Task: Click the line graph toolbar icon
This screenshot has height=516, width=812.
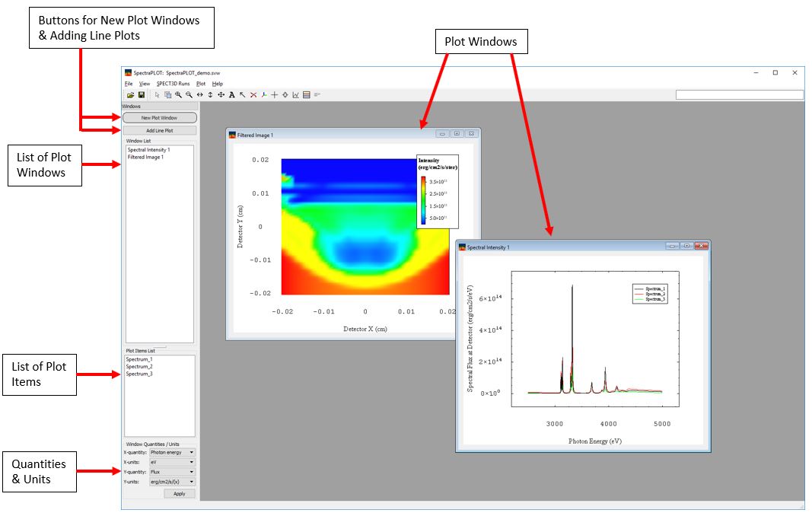Action: click(x=296, y=95)
